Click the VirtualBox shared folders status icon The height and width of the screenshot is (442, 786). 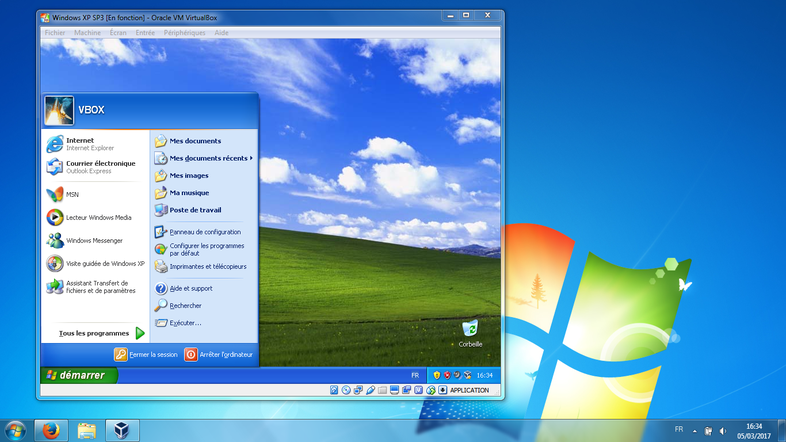(382, 390)
